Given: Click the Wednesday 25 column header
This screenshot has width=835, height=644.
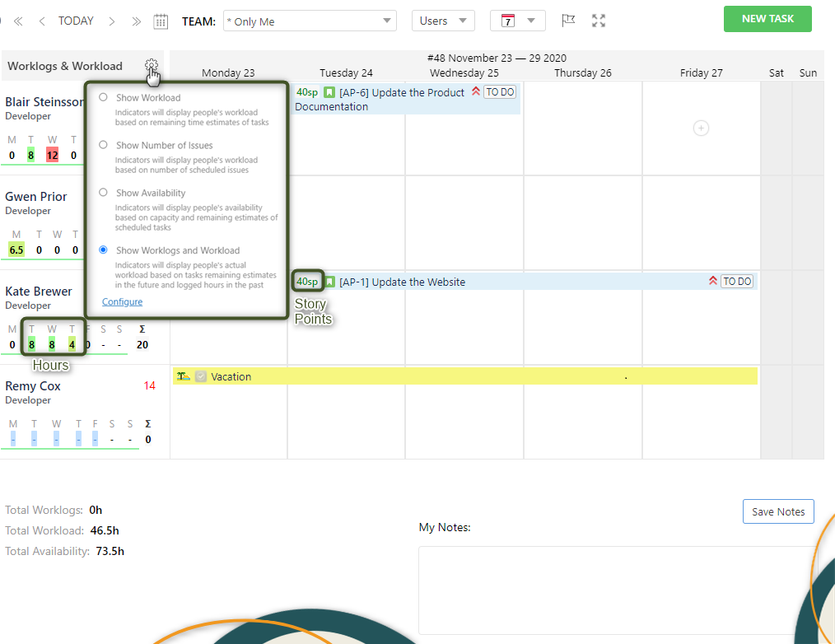Looking at the screenshot, I should (464, 73).
